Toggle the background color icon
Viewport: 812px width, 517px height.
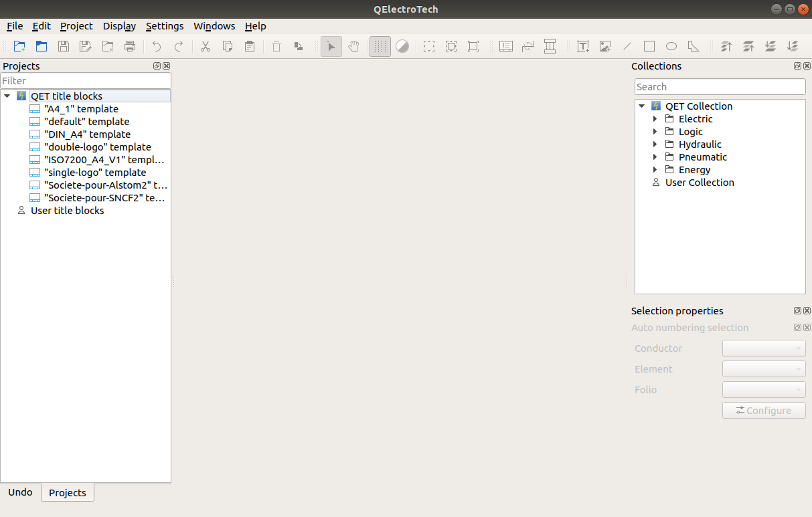pos(402,46)
